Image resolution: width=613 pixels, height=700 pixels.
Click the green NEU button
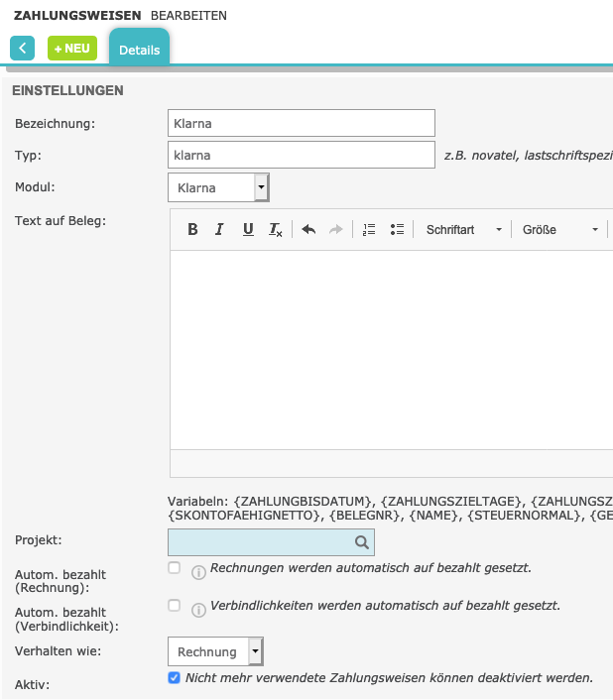tap(72, 48)
